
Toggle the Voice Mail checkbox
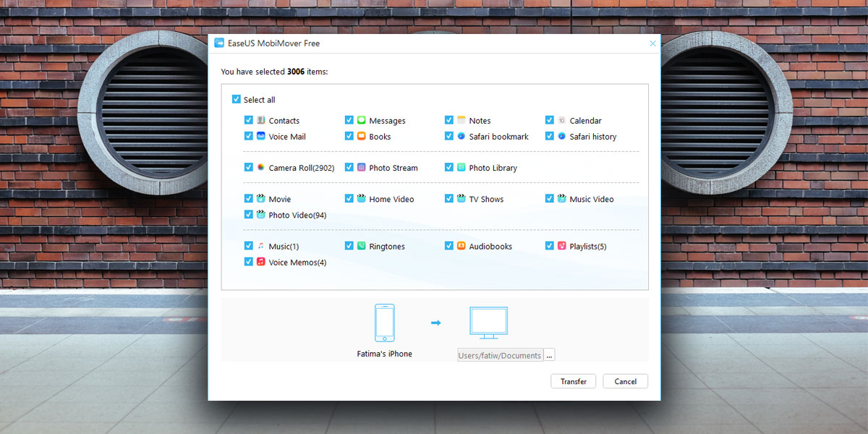coord(248,136)
